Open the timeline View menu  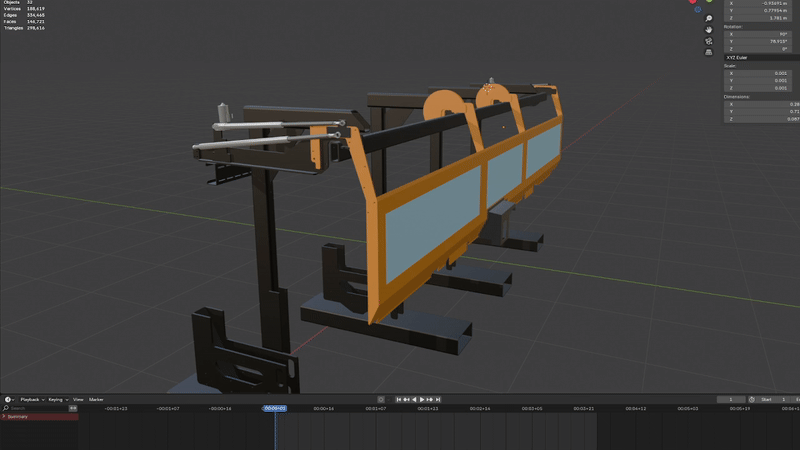tap(78, 399)
